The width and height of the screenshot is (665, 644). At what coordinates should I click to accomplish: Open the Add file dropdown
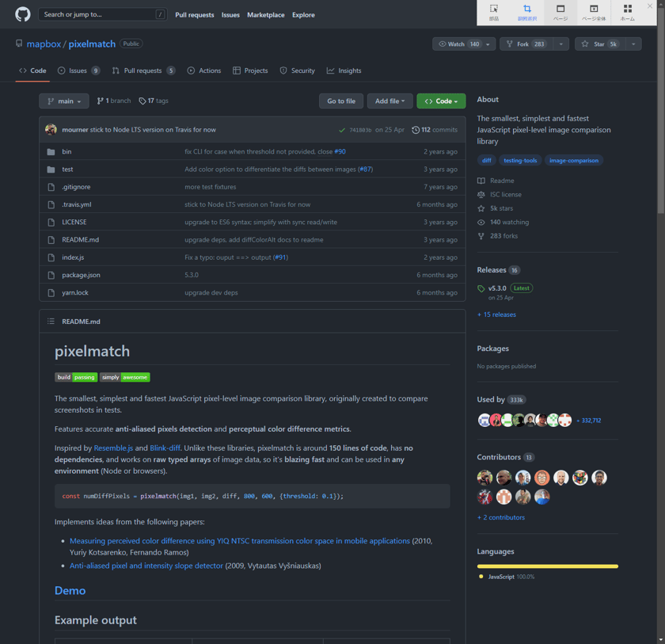(389, 101)
